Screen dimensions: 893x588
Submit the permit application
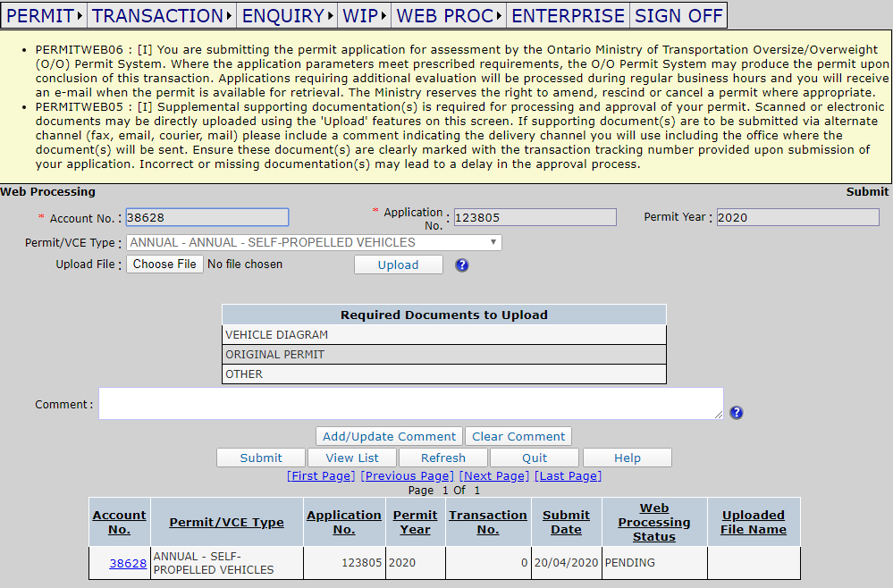pos(261,458)
